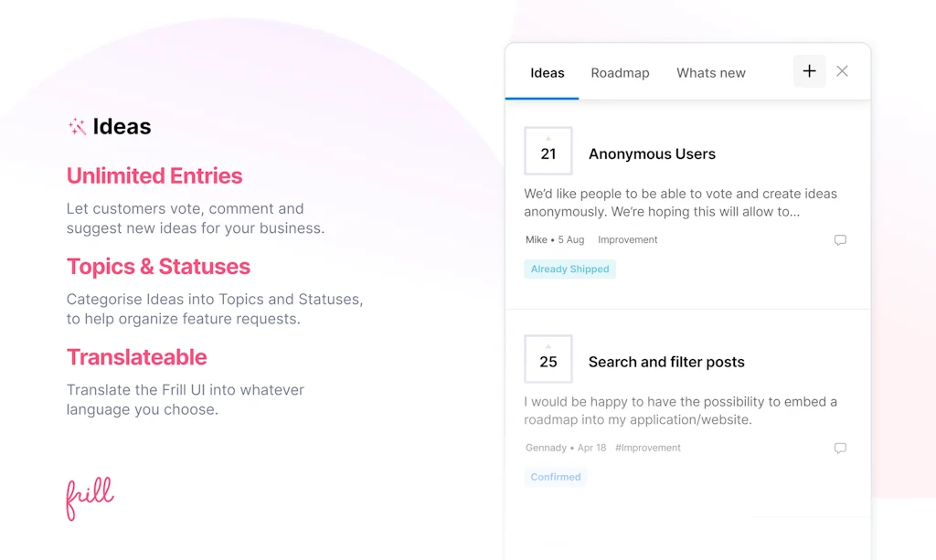This screenshot has width=936, height=560.
Task: Open comments on Anonymous Users idea
Action: 840,240
